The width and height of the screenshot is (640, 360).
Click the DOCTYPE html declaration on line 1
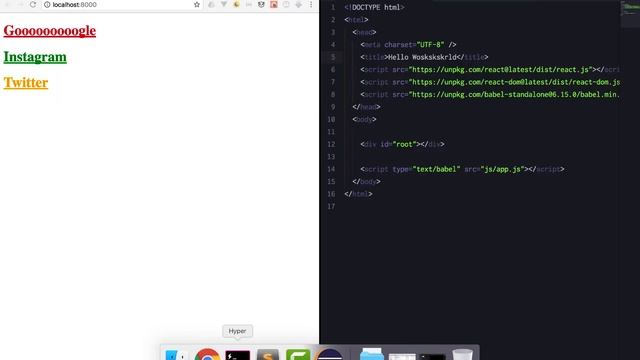(x=374, y=7)
